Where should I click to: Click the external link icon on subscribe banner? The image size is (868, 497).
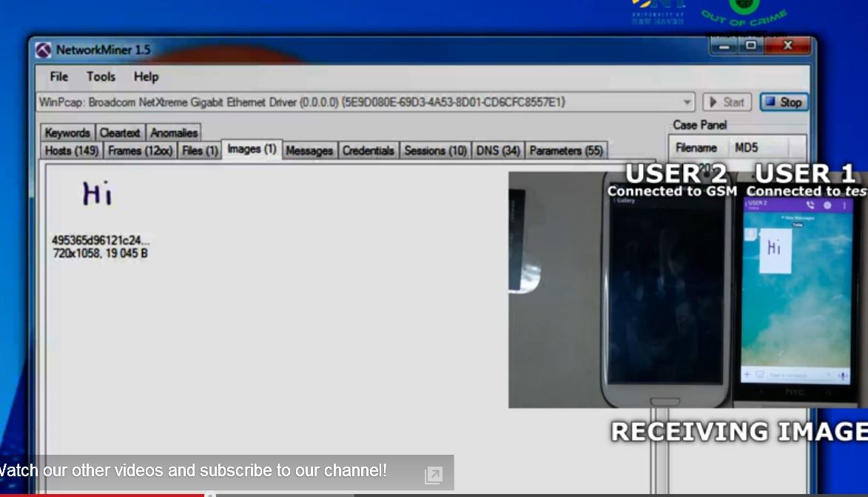pos(434,475)
